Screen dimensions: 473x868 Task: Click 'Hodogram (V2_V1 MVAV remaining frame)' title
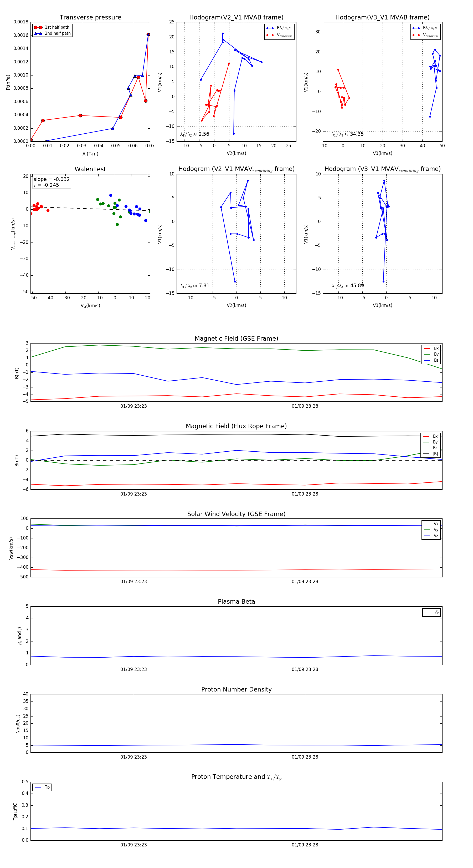236,169
